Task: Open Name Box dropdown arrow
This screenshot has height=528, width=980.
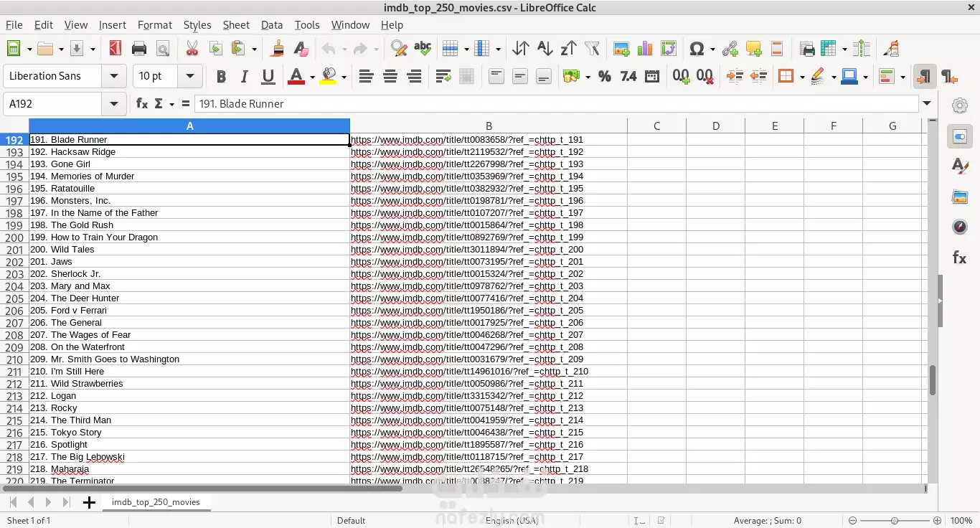Action: point(114,104)
